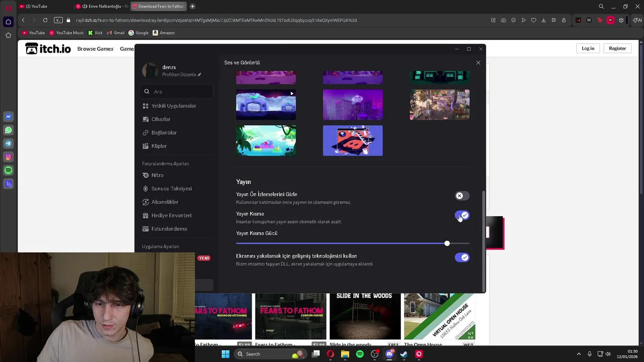644x362 pixels.
Task: Open WhatsApp in Opera sidebar
Action: (x=8, y=130)
